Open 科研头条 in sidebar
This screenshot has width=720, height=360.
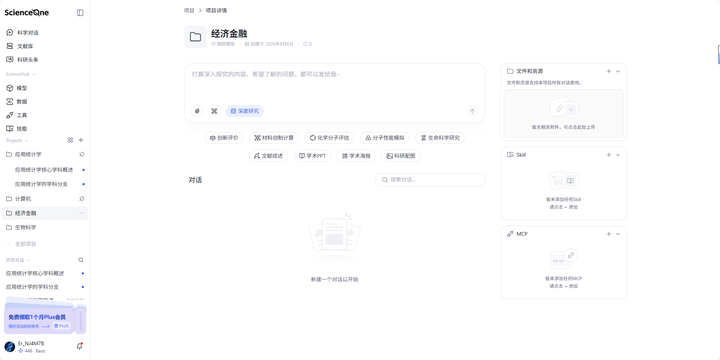(28, 59)
